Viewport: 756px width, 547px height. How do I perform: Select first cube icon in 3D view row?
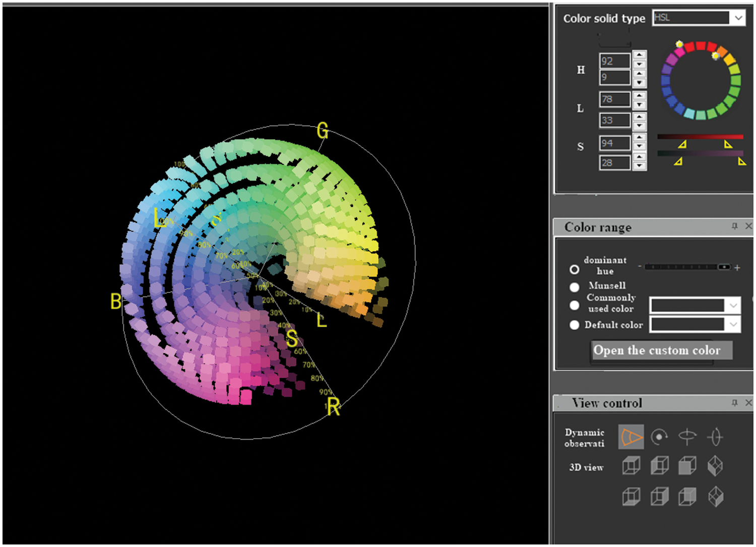pyautogui.click(x=631, y=466)
